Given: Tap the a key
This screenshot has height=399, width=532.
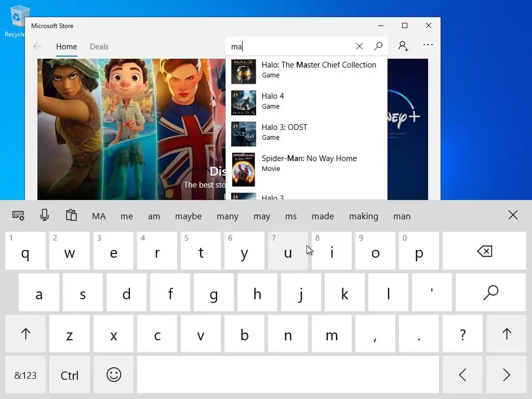Looking at the screenshot, I should [x=38, y=292].
